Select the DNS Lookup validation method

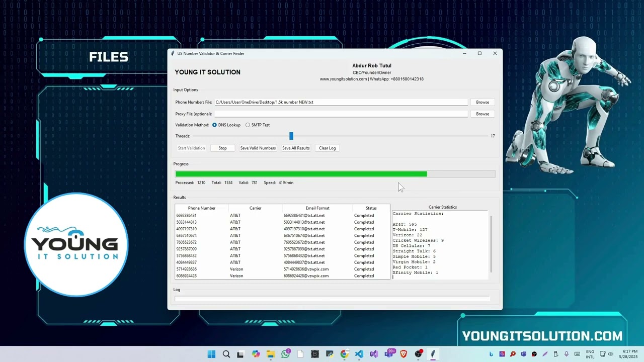click(226, 125)
